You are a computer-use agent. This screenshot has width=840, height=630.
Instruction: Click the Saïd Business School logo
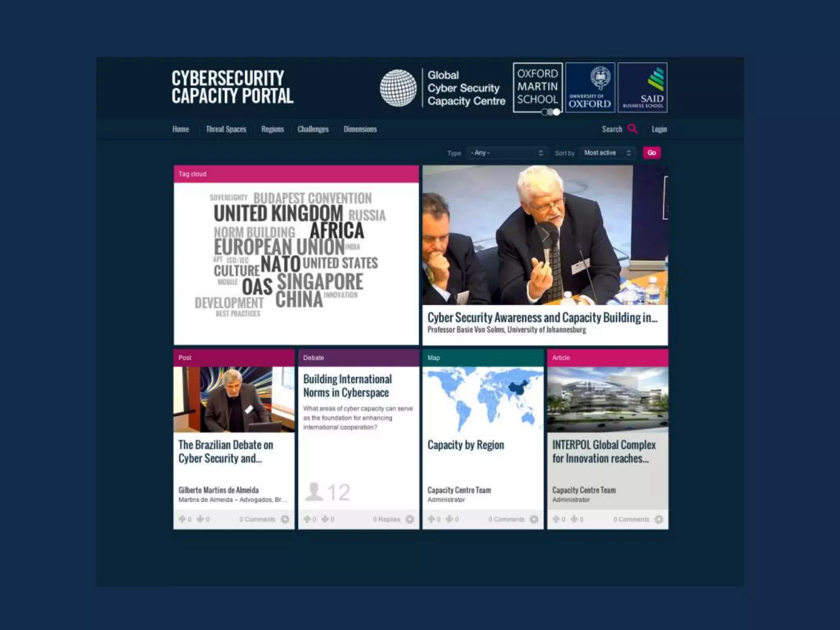[x=643, y=87]
